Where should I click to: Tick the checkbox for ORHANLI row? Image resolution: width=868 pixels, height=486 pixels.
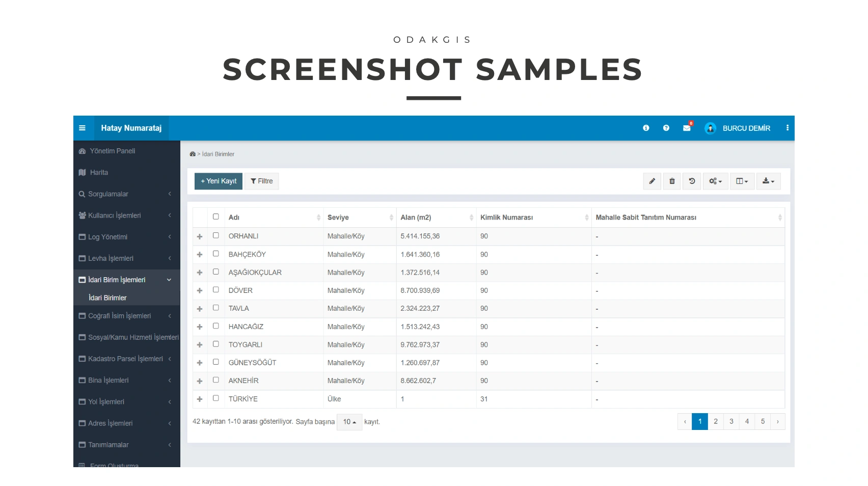pyautogui.click(x=215, y=235)
